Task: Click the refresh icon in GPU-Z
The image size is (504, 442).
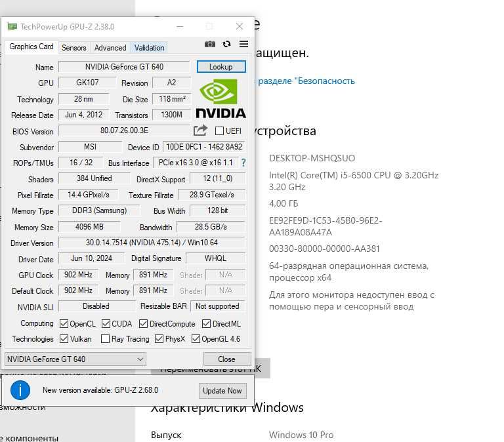Action: 226,44
